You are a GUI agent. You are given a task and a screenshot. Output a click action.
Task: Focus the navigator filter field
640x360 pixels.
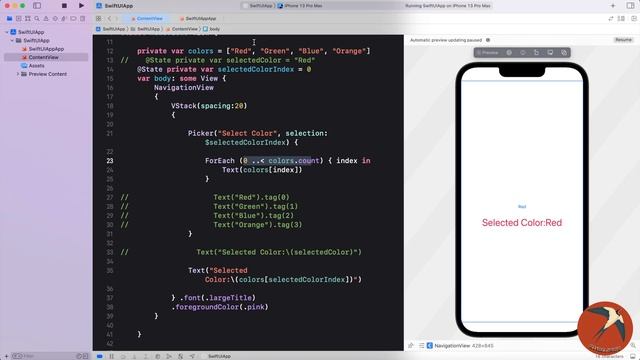click(x=49, y=356)
